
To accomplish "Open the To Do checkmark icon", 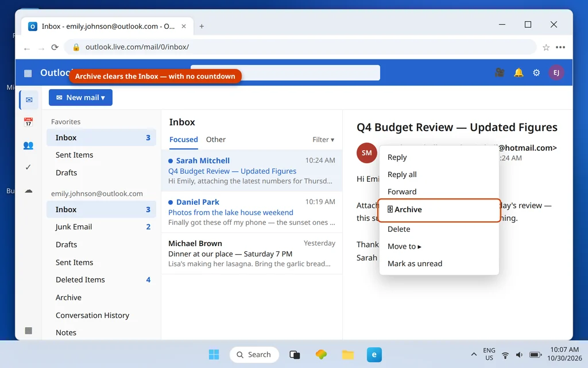I will [28, 167].
